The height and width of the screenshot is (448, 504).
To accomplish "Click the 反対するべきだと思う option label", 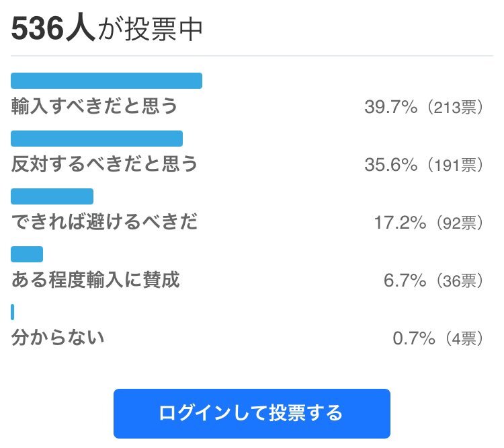I will (104, 163).
